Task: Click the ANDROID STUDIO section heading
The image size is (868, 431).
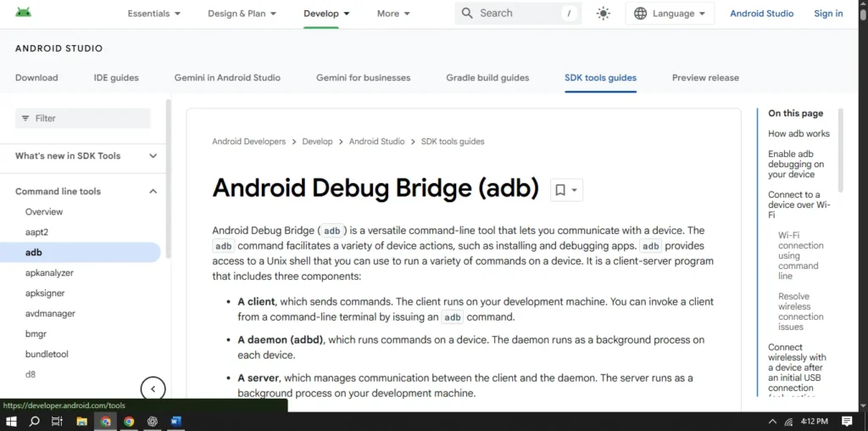Action: (x=58, y=48)
